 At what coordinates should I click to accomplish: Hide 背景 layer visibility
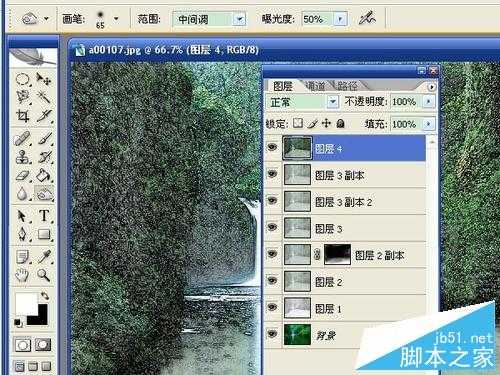click(273, 334)
